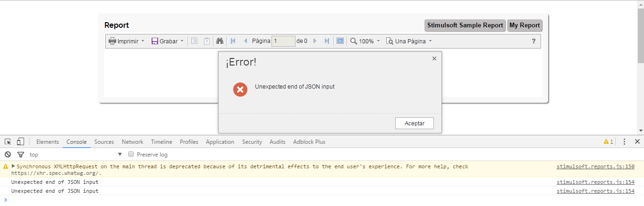Open the Grabar save dropdown

coord(168,41)
